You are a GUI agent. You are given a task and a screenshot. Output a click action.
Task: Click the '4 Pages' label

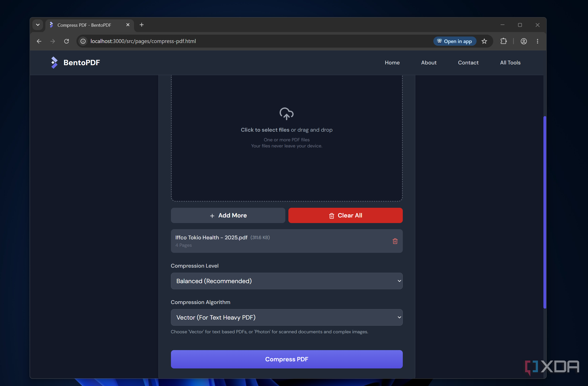[x=183, y=245]
